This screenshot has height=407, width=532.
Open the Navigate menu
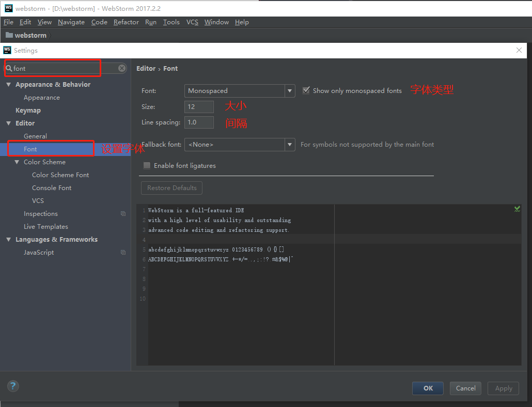[x=71, y=22]
